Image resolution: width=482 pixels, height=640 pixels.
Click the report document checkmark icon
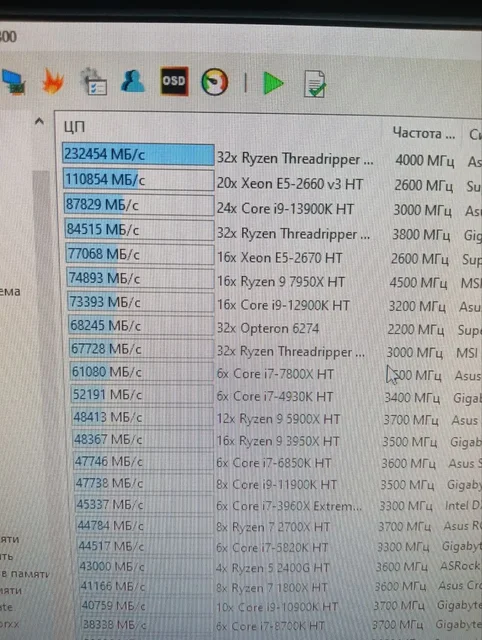coord(315,84)
